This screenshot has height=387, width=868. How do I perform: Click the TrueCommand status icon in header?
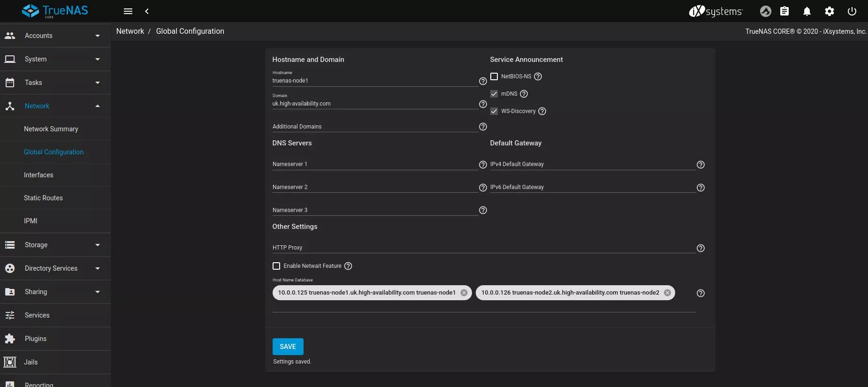[x=765, y=11]
